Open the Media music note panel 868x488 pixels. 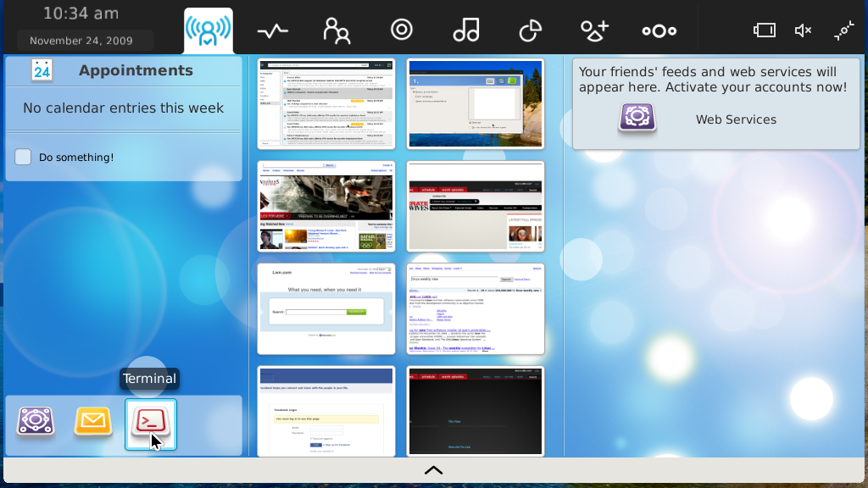[466, 30]
